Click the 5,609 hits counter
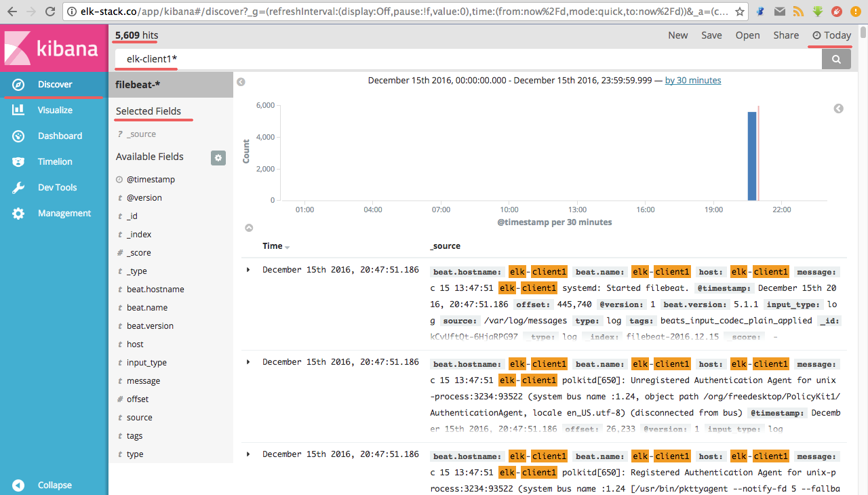Viewport: 868px width, 495px height. (133, 35)
